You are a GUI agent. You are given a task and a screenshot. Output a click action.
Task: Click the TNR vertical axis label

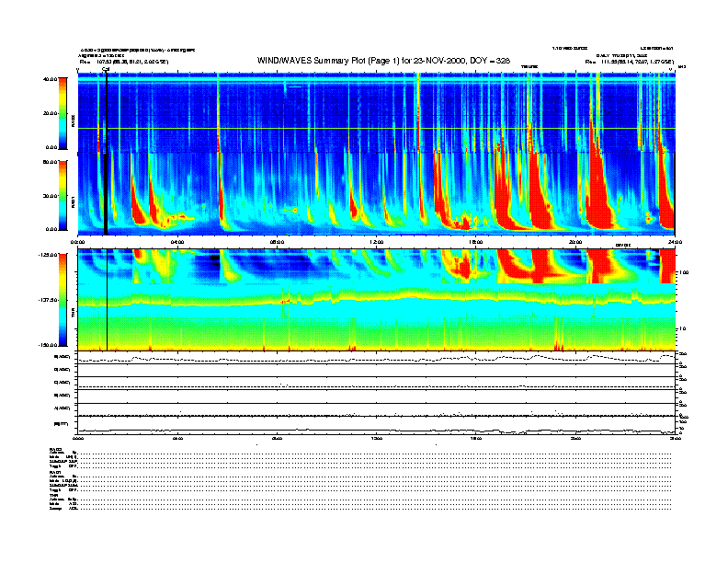tap(73, 312)
